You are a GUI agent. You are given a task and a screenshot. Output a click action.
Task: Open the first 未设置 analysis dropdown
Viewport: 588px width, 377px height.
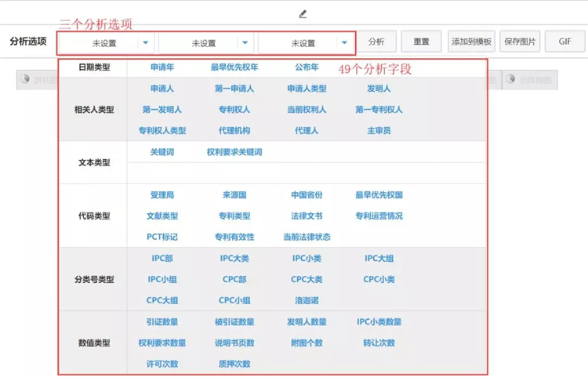(106, 43)
